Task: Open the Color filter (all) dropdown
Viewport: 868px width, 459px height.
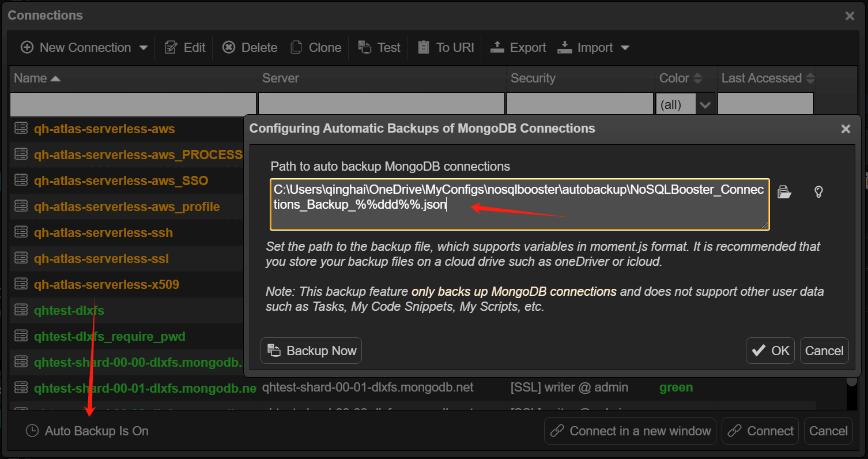Action: [x=685, y=104]
